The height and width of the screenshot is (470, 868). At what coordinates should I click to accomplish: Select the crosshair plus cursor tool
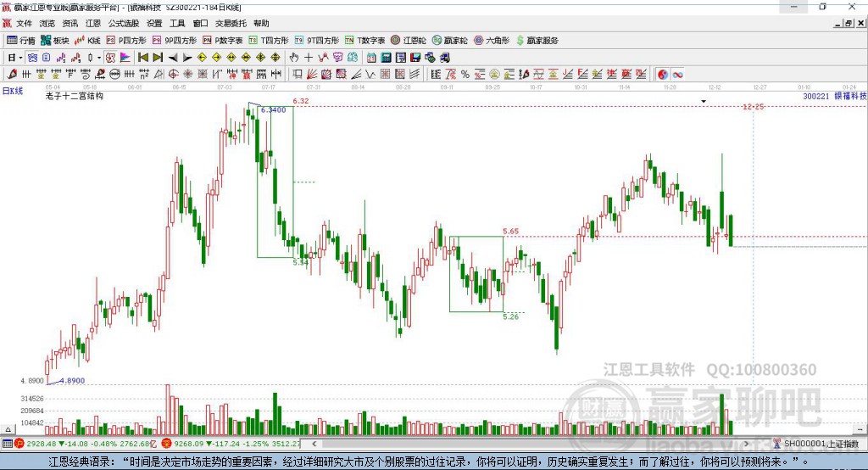[x=309, y=58]
